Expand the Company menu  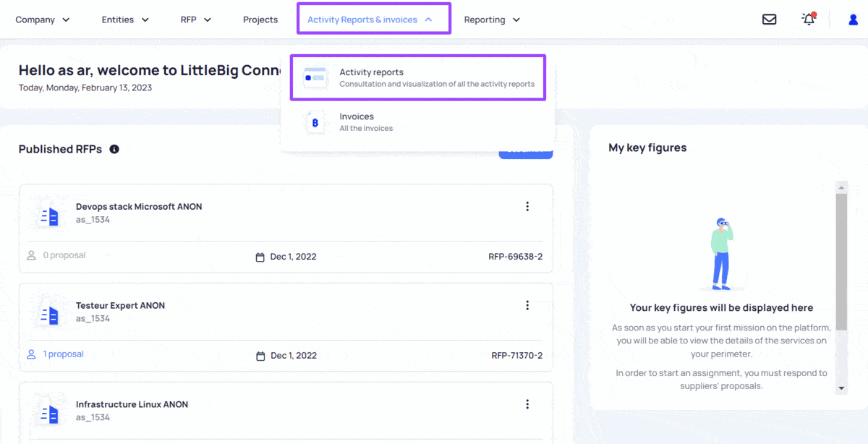click(43, 20)
